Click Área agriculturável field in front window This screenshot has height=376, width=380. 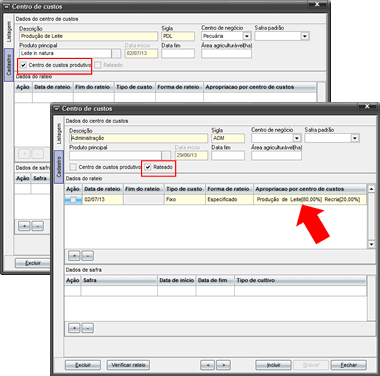click(276, 155)
